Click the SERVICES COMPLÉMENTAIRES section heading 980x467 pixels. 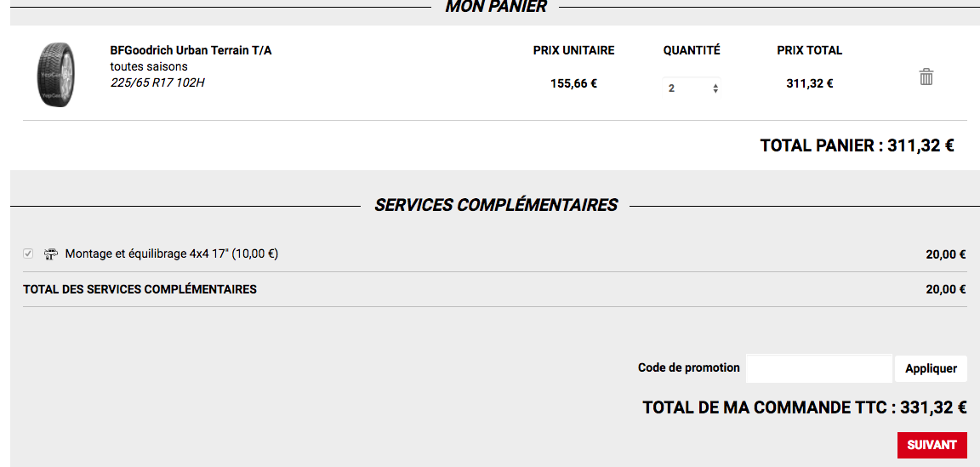(496, 205)
